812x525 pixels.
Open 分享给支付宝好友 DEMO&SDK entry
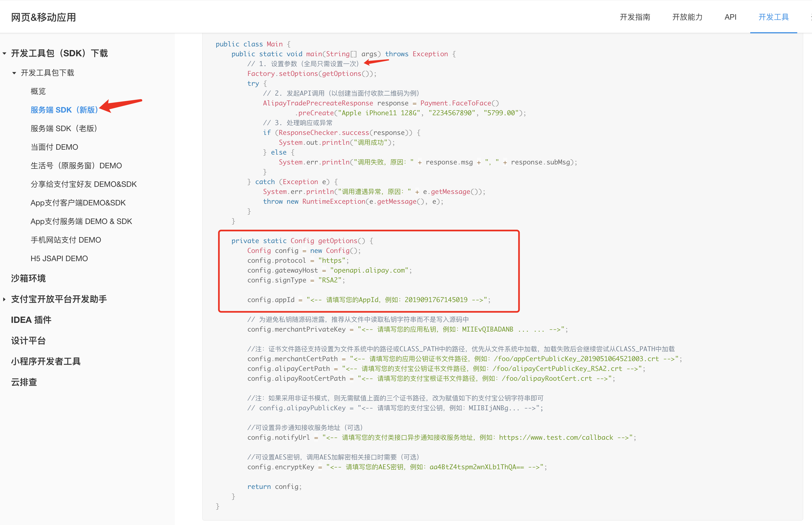pos(84,184)
